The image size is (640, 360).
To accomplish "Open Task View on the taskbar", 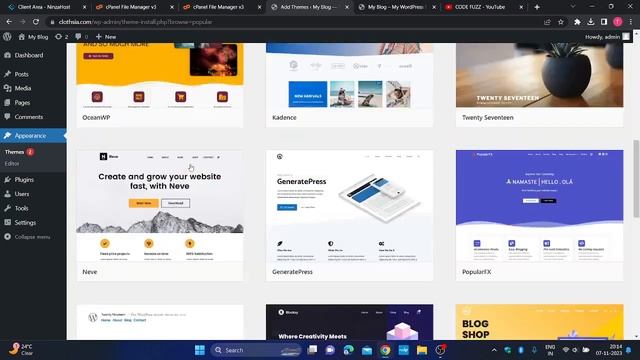I will tap(312, 350).
